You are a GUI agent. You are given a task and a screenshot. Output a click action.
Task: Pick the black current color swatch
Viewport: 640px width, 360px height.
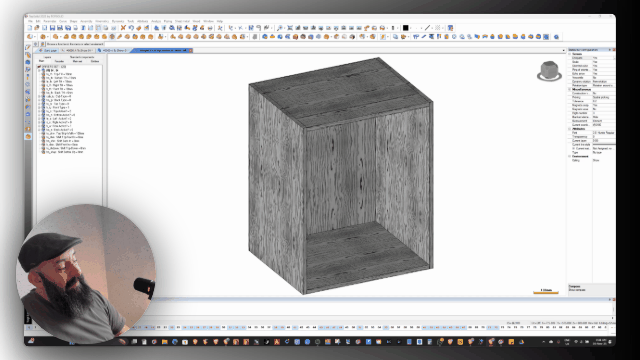(405, 28)
